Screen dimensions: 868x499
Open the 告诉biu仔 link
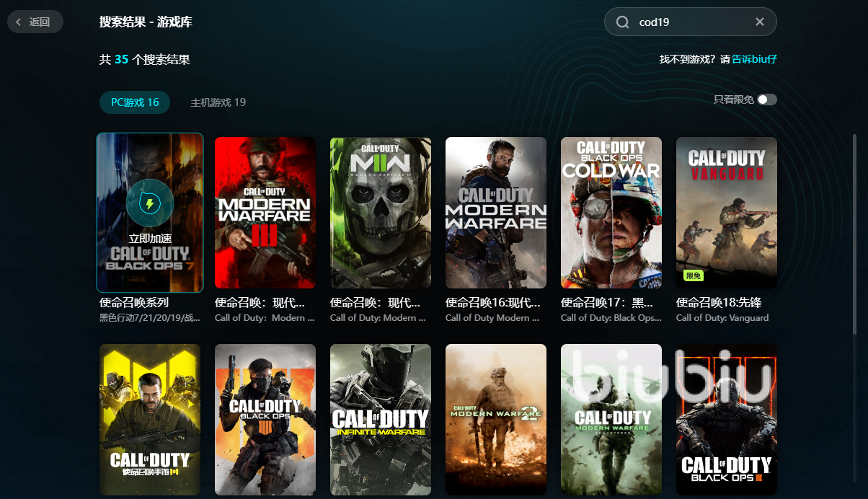pos(754,59)
